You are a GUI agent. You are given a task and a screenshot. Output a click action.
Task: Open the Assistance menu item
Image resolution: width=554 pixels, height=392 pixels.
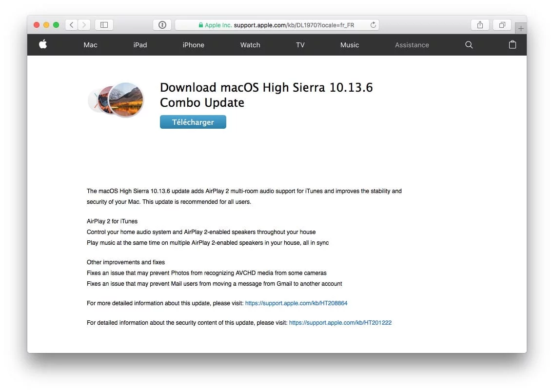tap(412, 45)
